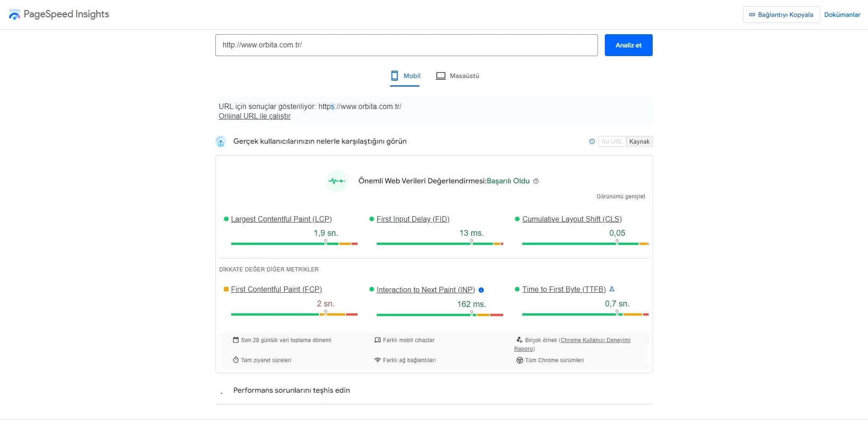Image resolution: width=868 pixels, height=431 pixels.
Task: Click the INP distribution bar
Action: [x=440, y=315]
